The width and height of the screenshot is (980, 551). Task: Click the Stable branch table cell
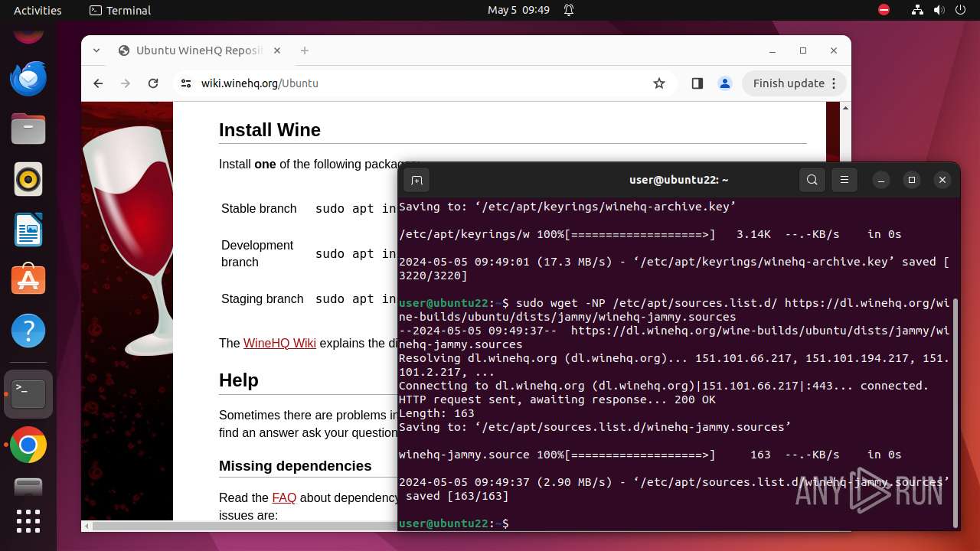click(259, 208)
